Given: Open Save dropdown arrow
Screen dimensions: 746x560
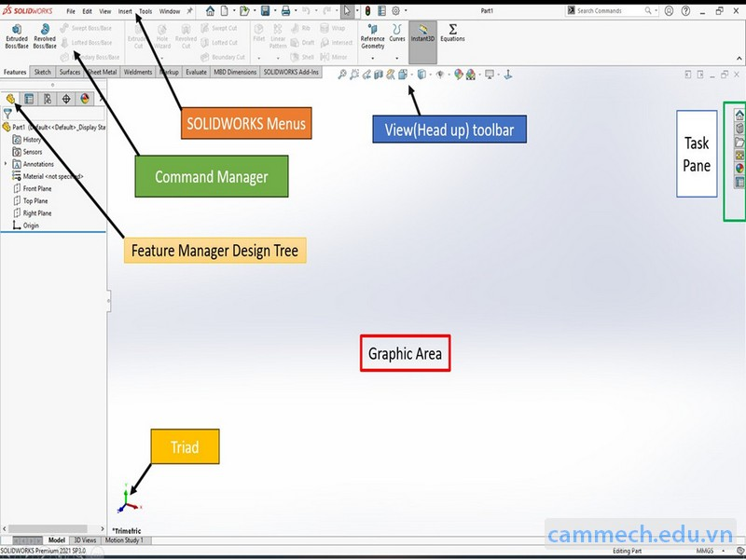Looking at the screenshot, I should pyautogui.click(x=274, y=10).
